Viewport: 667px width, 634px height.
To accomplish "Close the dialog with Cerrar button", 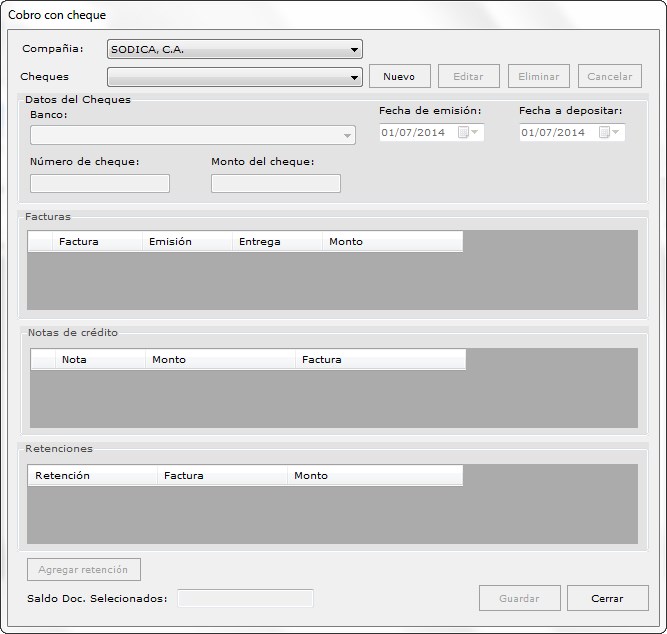I will click(607, 598).
